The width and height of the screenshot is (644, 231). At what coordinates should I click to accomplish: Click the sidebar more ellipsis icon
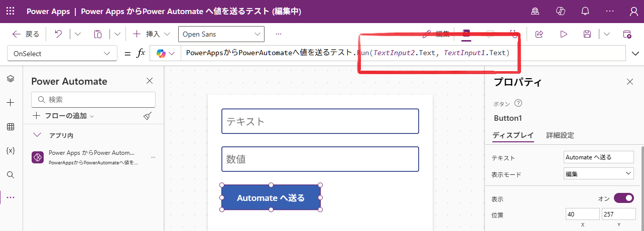point(11,197)
